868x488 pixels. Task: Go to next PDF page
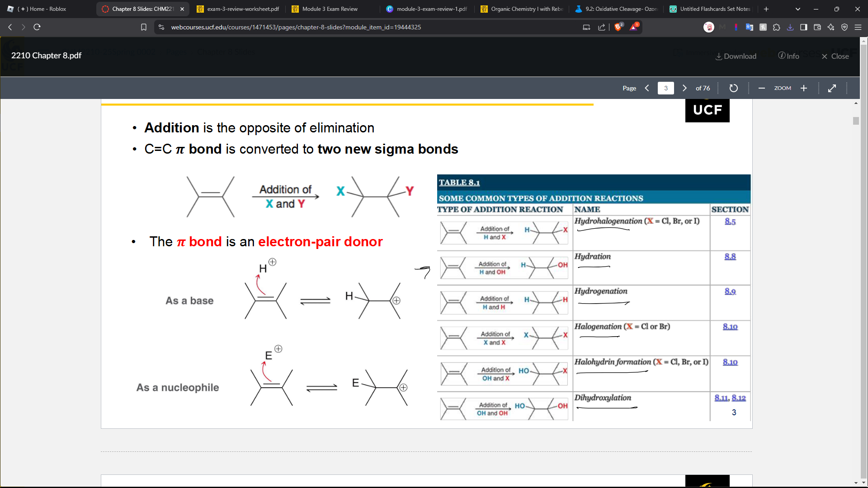[x=684, y=88]
